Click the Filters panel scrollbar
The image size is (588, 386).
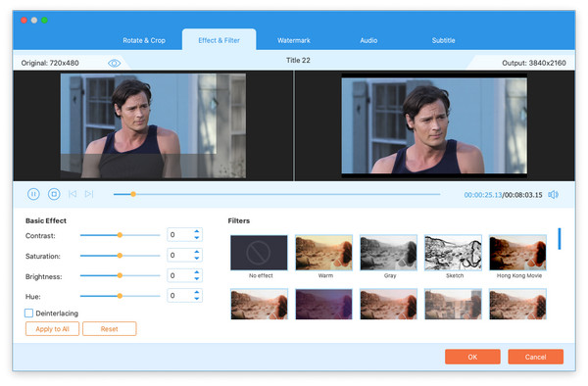click(x=560, y=239)
